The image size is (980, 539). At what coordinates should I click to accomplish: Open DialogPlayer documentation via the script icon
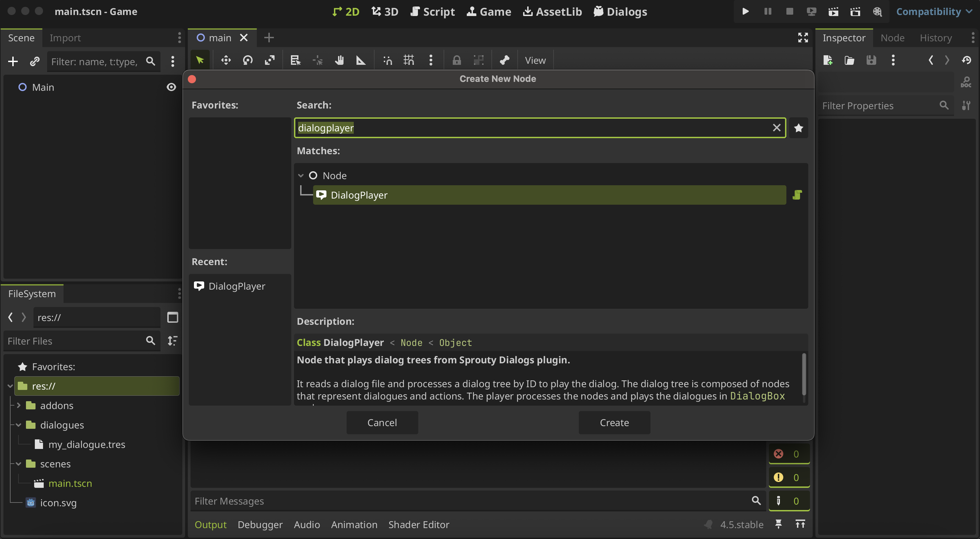tap(797, 194)
